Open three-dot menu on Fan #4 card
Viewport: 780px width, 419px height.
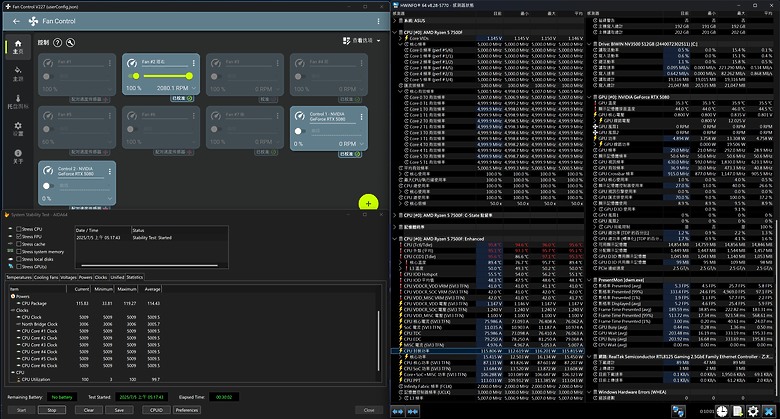tap(362, 63)
